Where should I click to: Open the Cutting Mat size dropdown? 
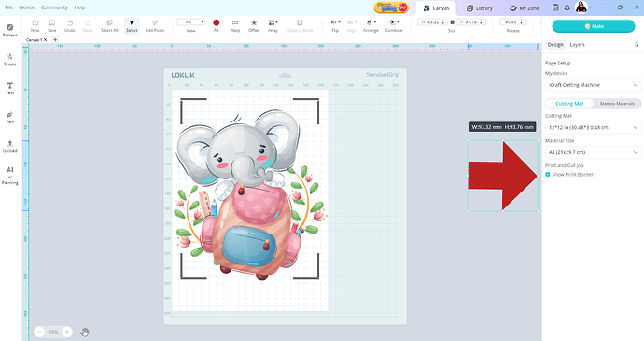click(593, 127)
